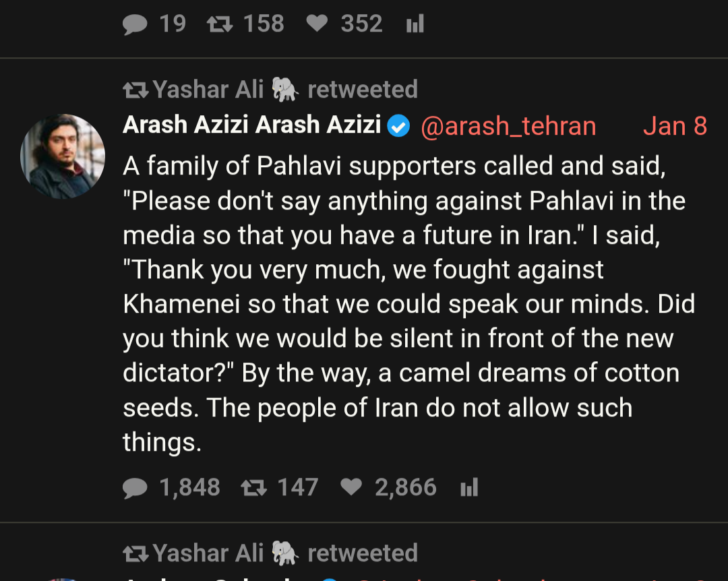Click reply icon showing 1,848 replies

[135, 488]
